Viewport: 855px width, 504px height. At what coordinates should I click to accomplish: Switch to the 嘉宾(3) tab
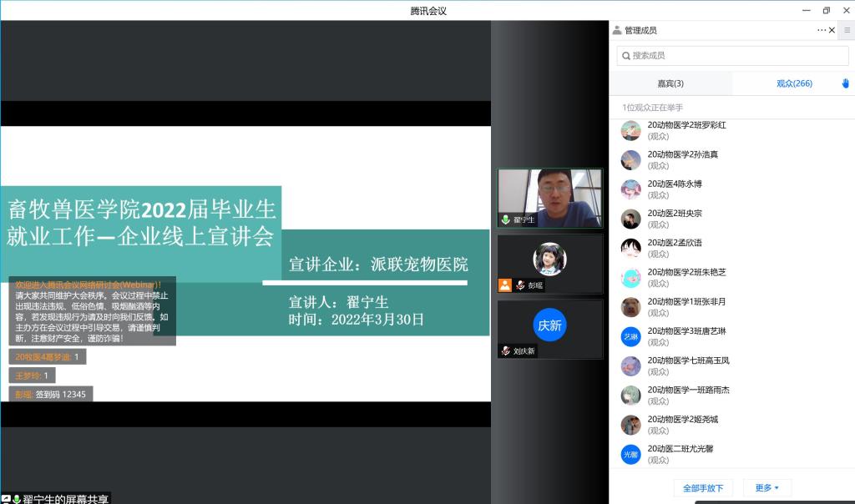coord(670,83)
